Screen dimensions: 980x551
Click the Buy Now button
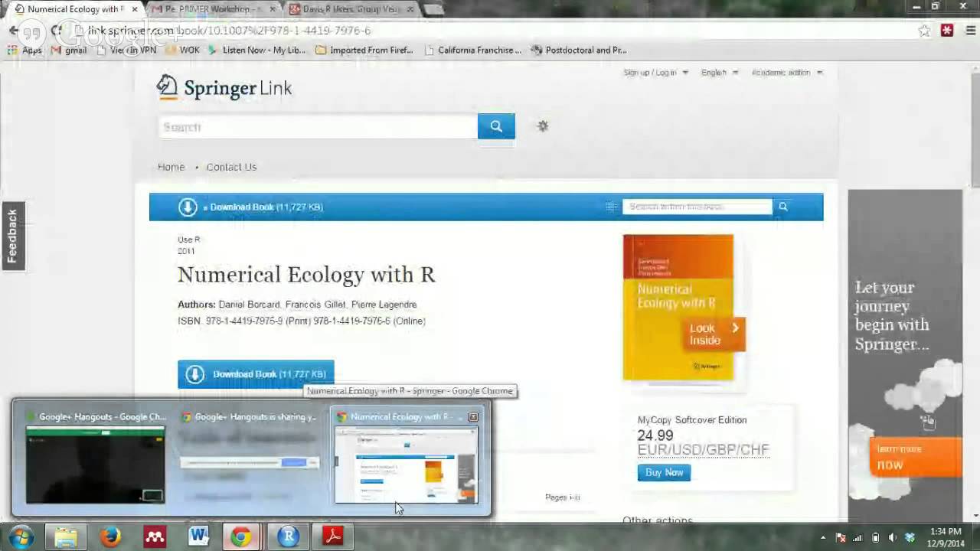(x=664, y=472)
